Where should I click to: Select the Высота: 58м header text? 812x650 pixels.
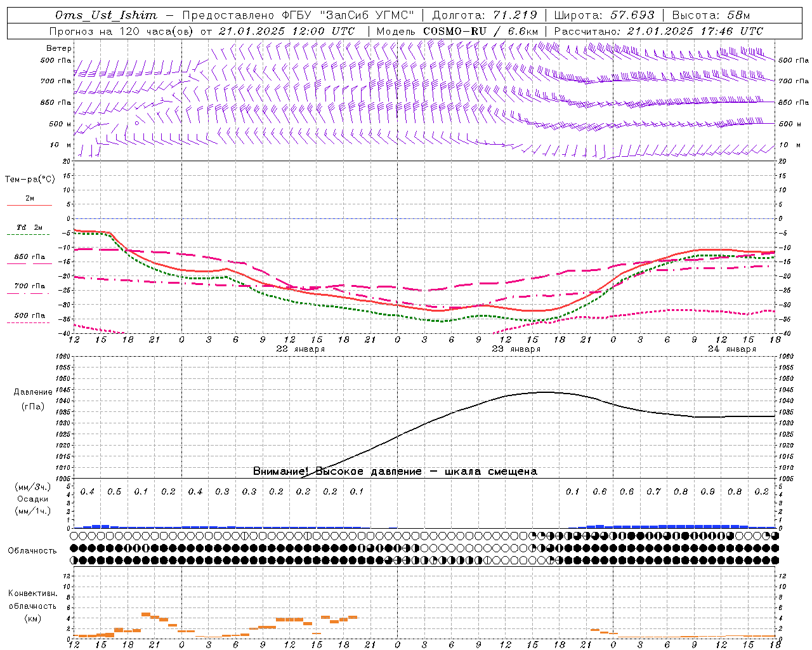711,15
